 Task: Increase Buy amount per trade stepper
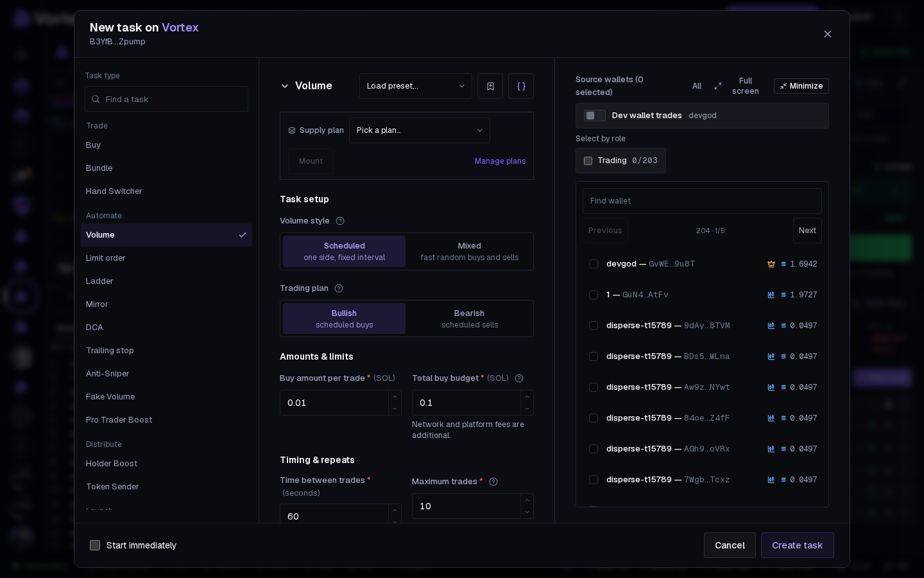point(395,397)
